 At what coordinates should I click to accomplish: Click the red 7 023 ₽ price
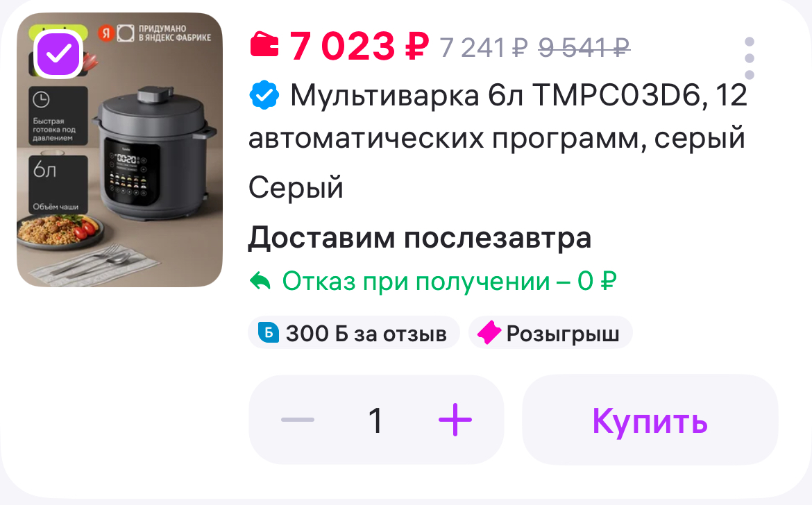pos(360,46)
